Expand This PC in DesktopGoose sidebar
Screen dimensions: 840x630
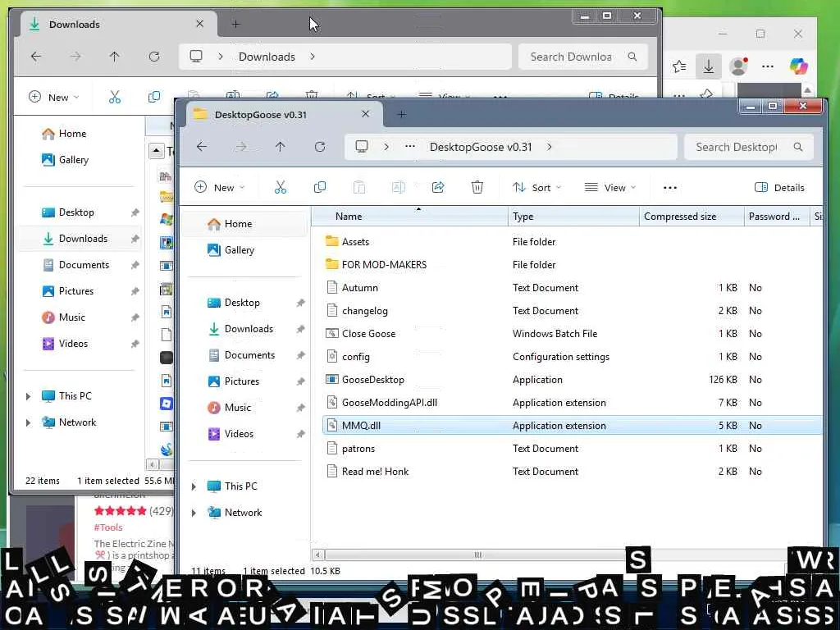[x=194, y=486]
